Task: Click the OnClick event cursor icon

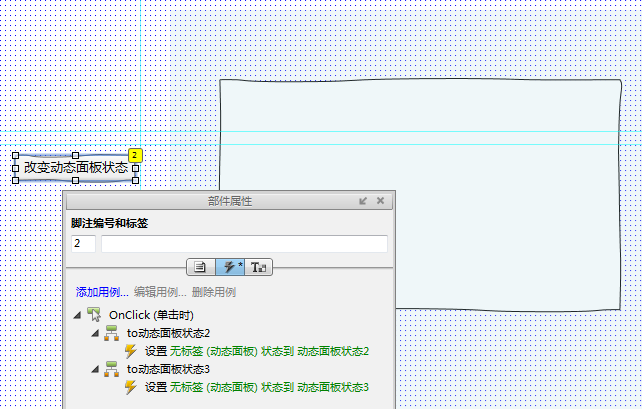Action: tap(94, 315)
